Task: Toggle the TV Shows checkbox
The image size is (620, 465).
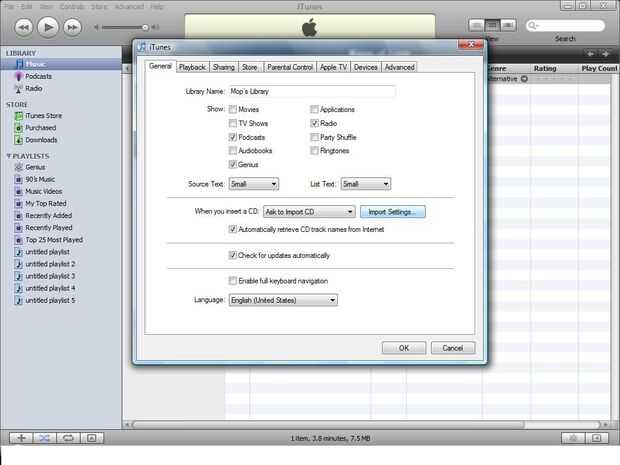Action: (233, 123)
